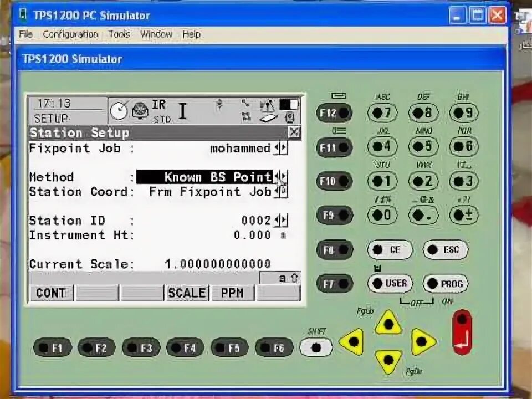Viewport: 532px width, 399px height.
Task: Click the F5 function key
Action: [229, 348]
